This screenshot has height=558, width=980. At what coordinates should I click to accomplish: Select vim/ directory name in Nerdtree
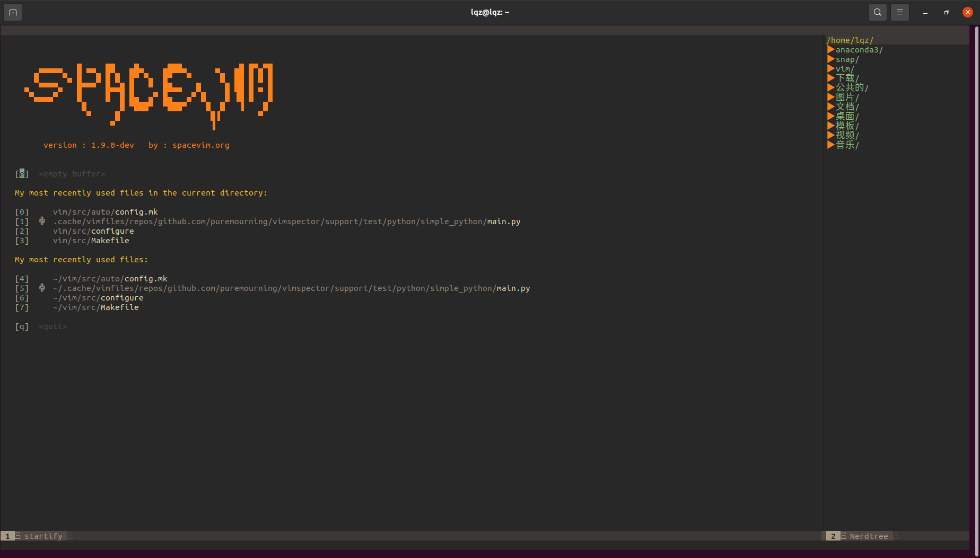tap(845, 69)
